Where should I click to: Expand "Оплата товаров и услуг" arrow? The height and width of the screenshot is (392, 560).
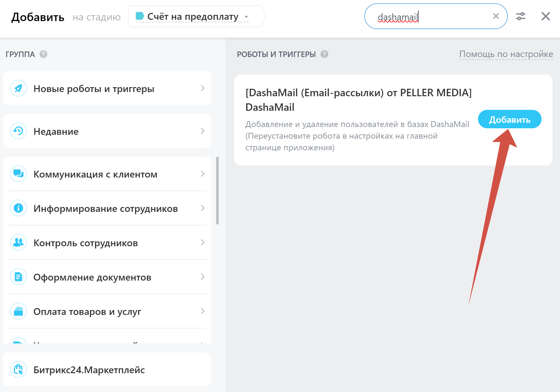click(203, 311)
